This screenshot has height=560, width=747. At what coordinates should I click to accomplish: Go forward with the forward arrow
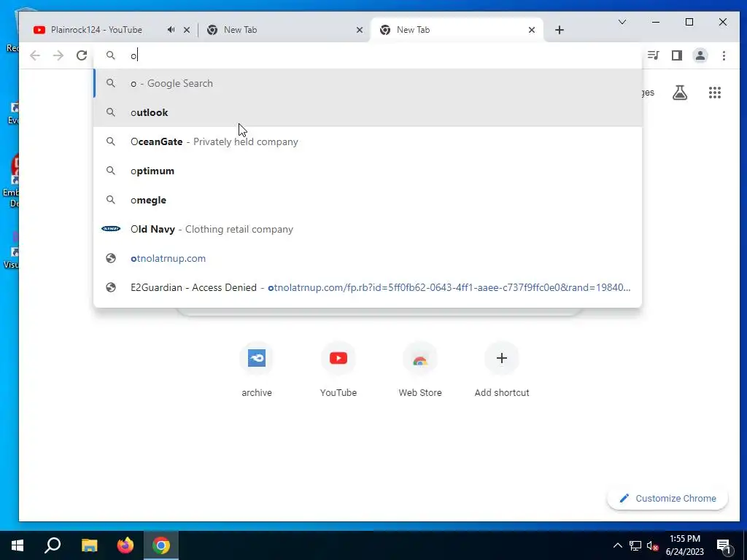58,55
